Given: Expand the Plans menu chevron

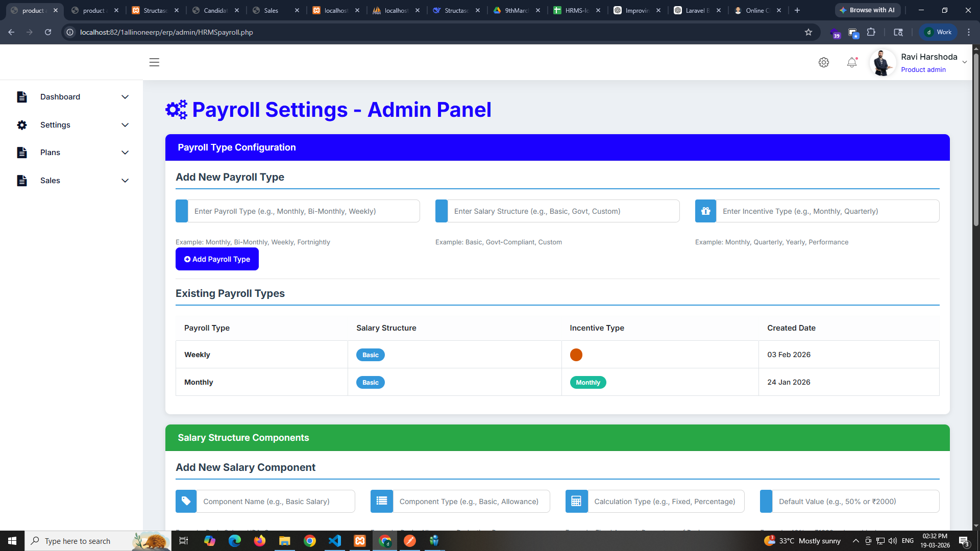Looking at the screenshot, I should tap(125, 153).
